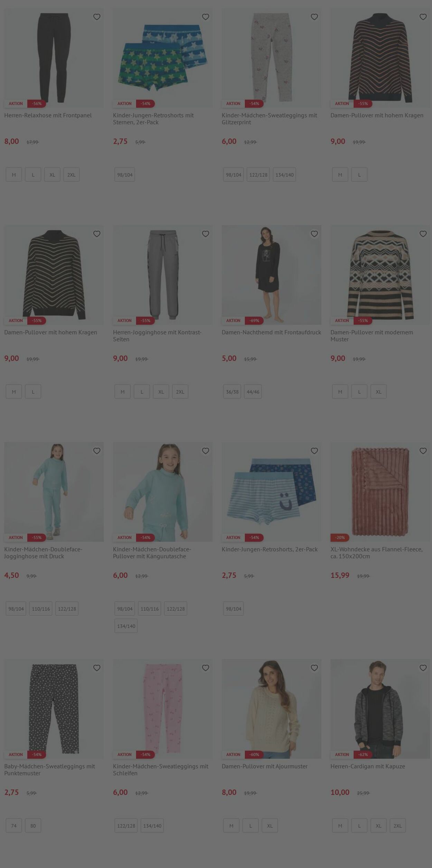The height and width of the screenshot is (868, 432).
Task: Choose size XL for the Herren-Cardigan mit Kapuze
Action: pyautogui.click(x=379, y=825)
